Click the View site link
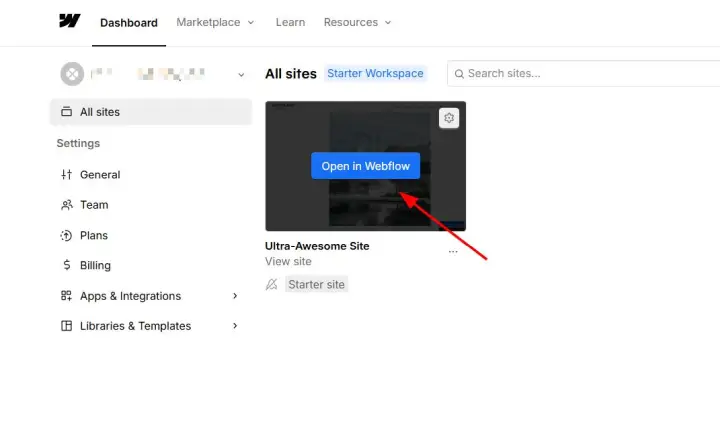Image resolution: width=720 pixels, height=426 pixels. 288,261
